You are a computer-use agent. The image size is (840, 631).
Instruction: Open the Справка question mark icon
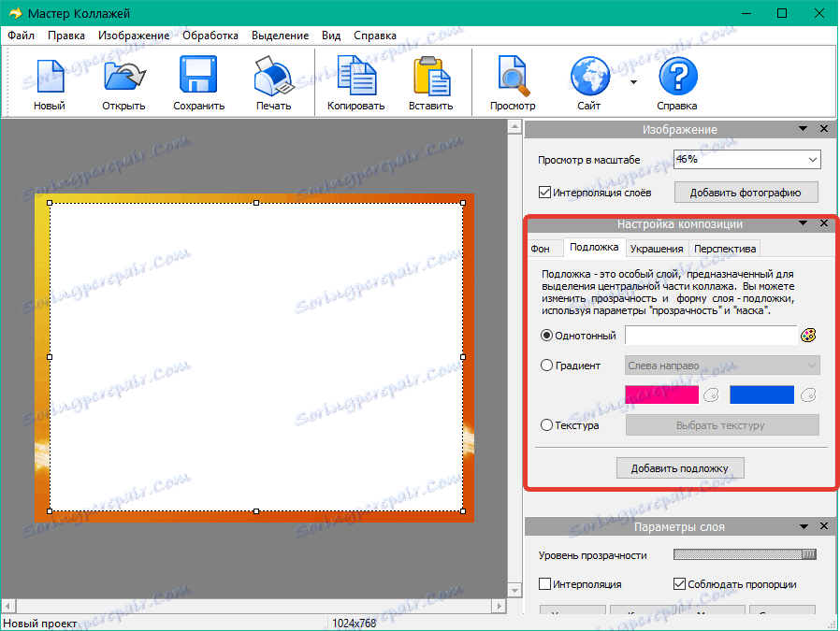677,76
